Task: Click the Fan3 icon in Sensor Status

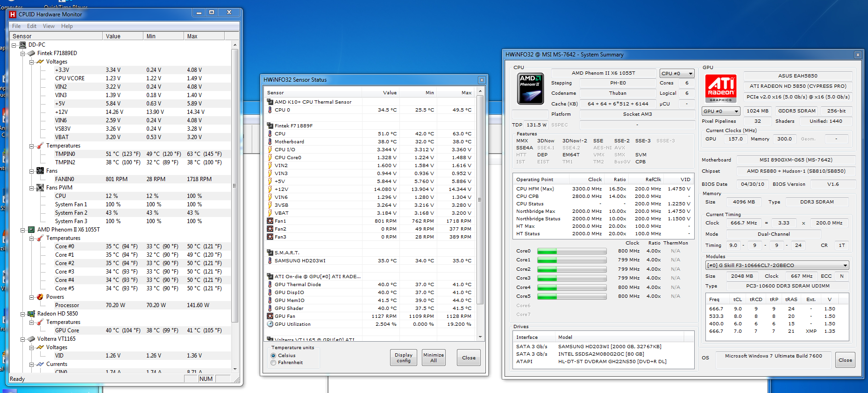Action: pyautogui.click(x=270, y=237)
